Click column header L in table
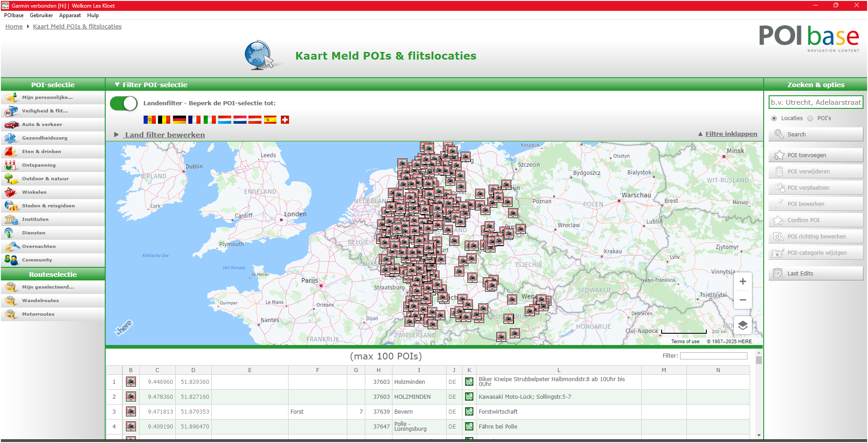 559,370
